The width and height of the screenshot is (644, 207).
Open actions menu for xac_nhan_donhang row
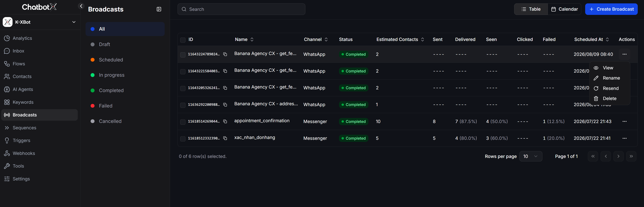click(x=624, y=138)
